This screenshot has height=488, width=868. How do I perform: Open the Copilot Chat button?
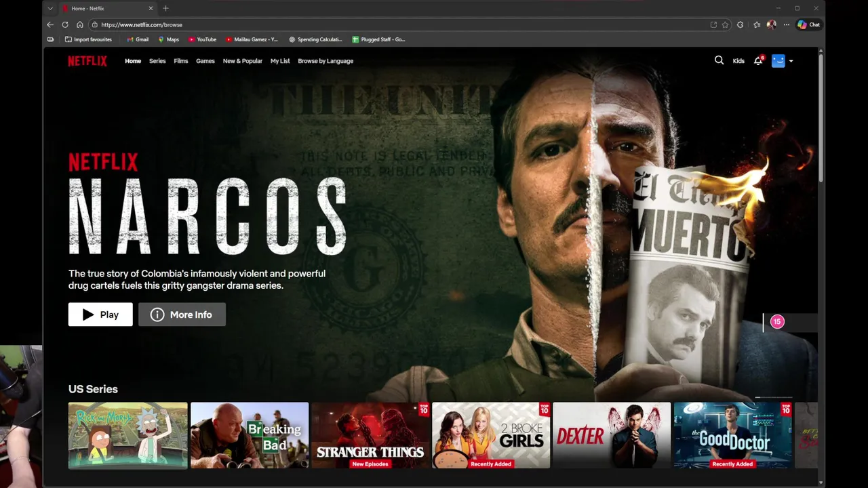tap(809, 24)
